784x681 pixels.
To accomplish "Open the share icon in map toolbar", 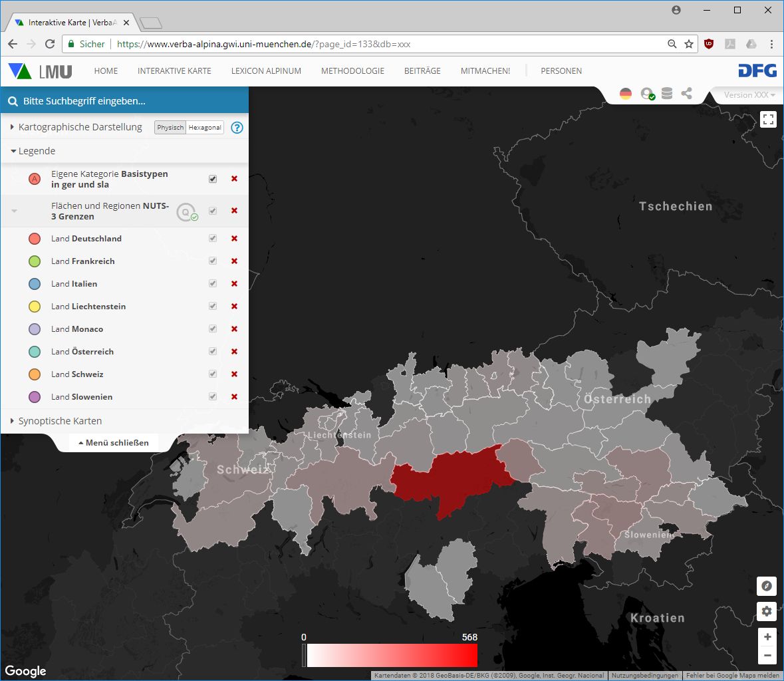I will (686, 94).
